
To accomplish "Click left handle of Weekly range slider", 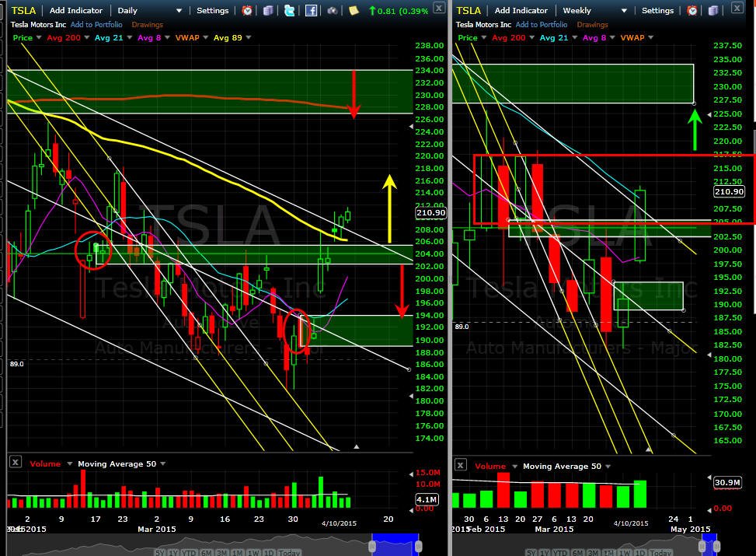I will pos(702,546).
